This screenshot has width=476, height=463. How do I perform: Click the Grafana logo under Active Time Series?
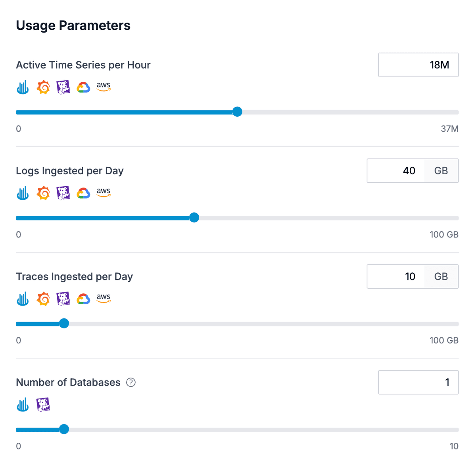point(43,87)
